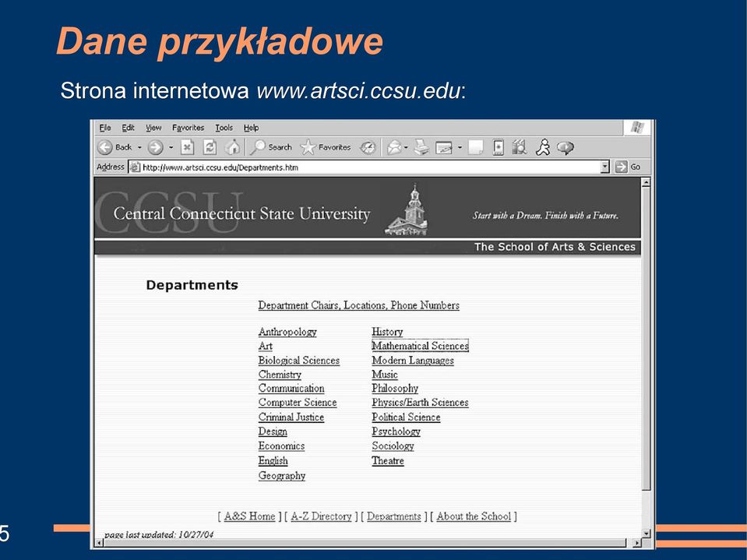The height and width of the screenshot is (560, 747).
Task: Open the Tools menu
Action: [224, 128]
